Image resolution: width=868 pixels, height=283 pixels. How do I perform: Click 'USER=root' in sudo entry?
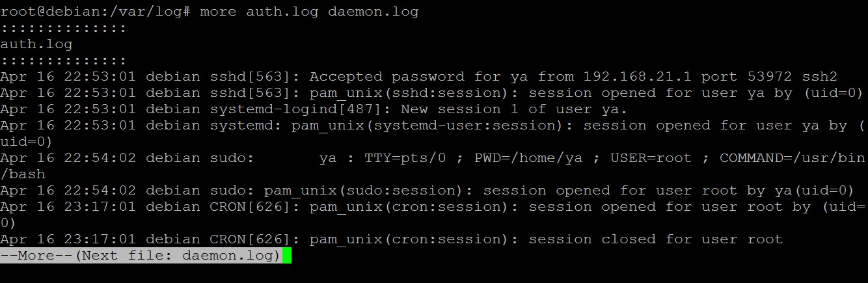(651, 158)
